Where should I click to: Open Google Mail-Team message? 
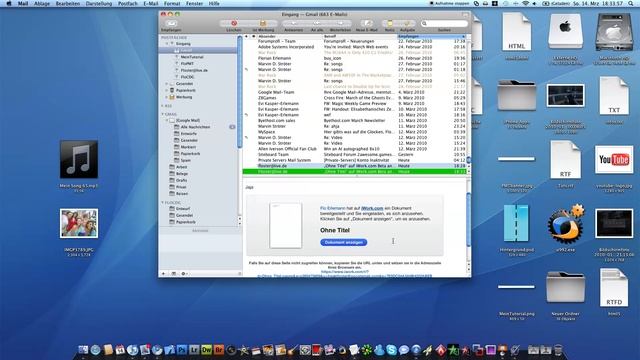(x=354, y=92)
